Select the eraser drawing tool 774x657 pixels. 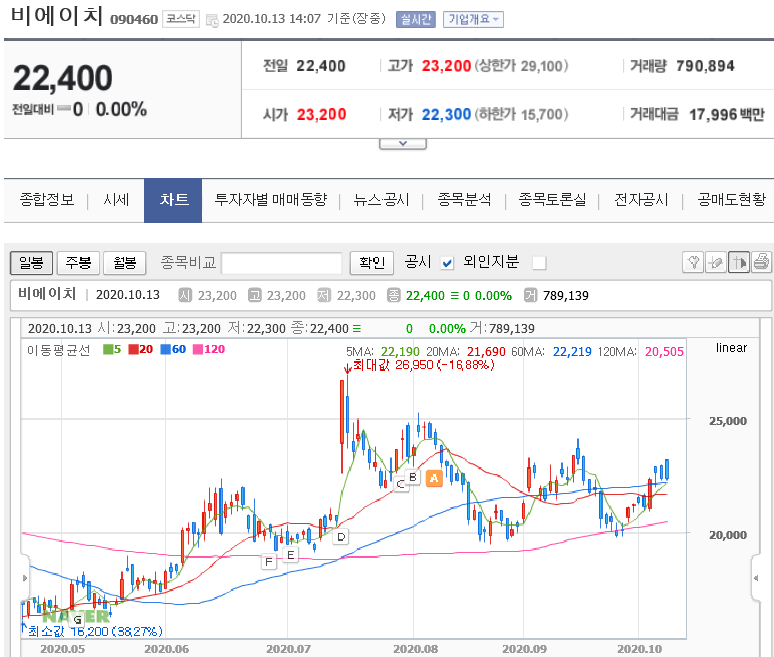tap(716, 262)
